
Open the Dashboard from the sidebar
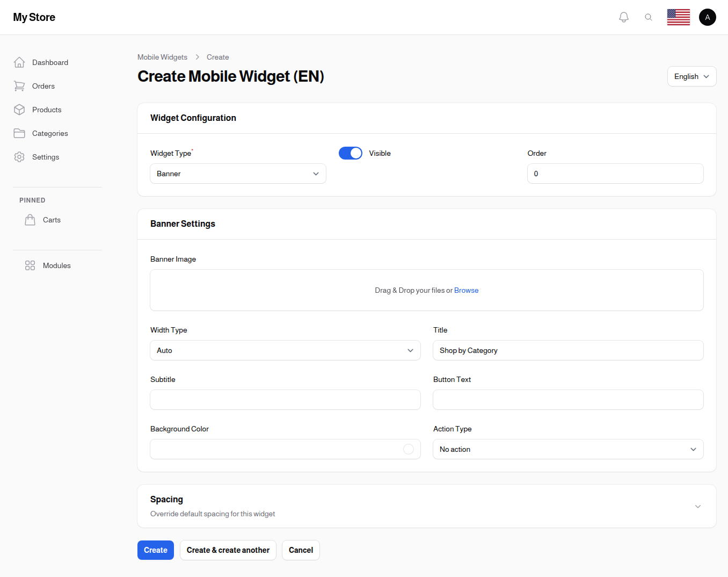49,62
